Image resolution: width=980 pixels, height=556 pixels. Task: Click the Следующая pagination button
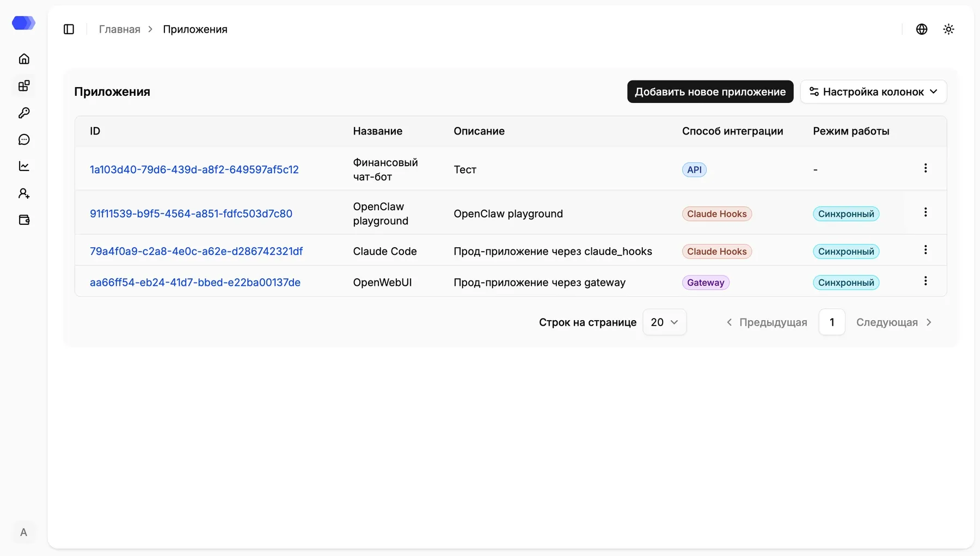tap(894, 322)
